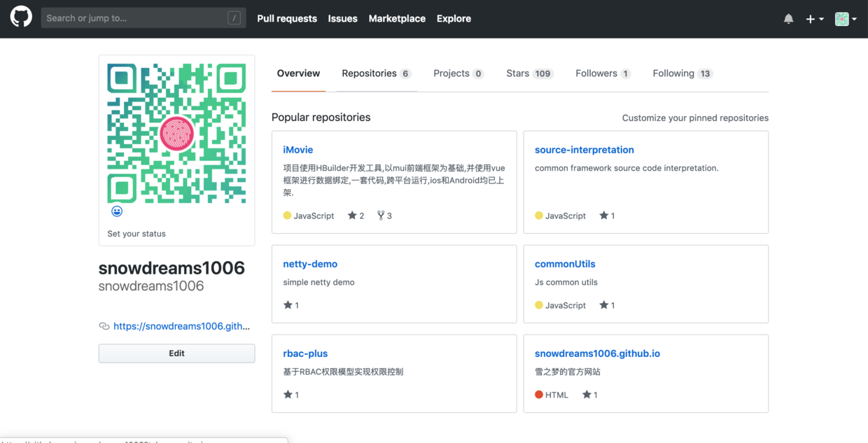Open the profile website URL link
Image resolution: width=868 pixels, height=443 pixels.
click(182, 326)
